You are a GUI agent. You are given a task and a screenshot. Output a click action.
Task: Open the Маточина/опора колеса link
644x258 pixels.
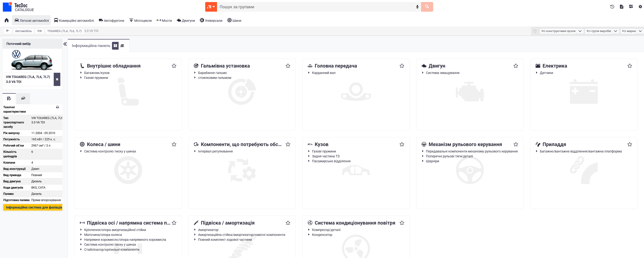coord(103,235)
